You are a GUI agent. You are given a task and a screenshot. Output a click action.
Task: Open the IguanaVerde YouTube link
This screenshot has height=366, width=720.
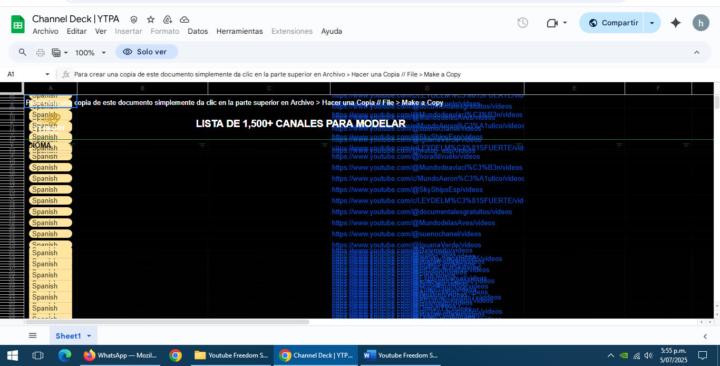[x=406, y=245]
